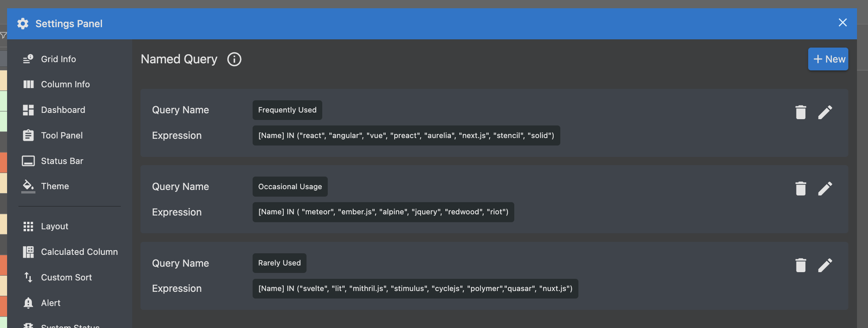Edit the Frequently Used query
This screenshot has height=328, width=868.
[x=825, y=112]
